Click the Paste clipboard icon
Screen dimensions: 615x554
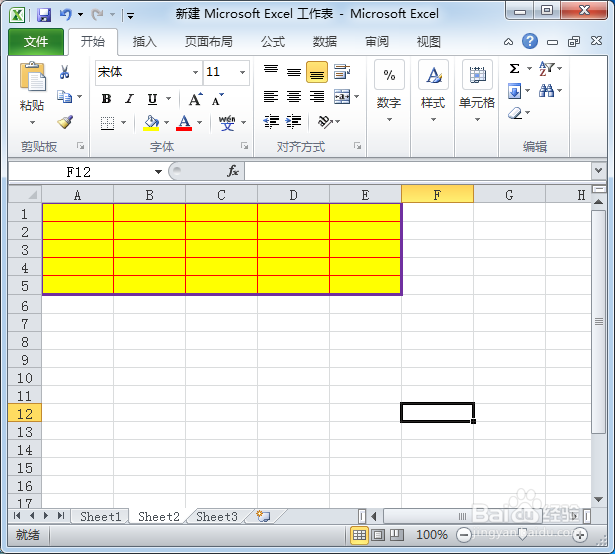click(x=33, y=77)
